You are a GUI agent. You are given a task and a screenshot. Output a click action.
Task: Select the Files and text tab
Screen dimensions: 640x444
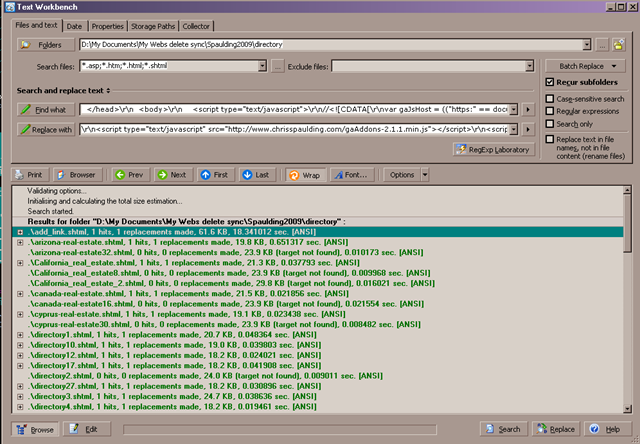coord(36,25)
